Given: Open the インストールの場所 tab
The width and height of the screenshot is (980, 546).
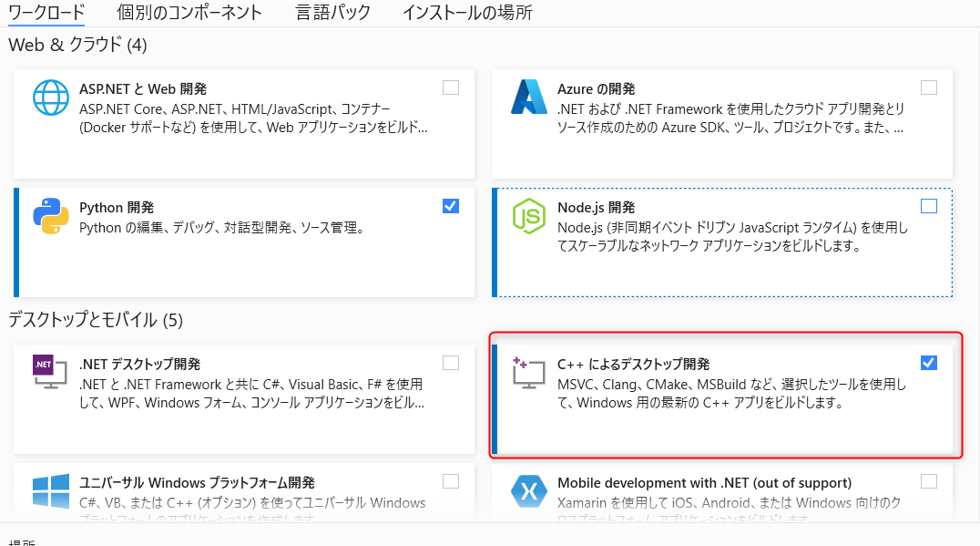Looking at the screenshot, I should coord(467,13).
